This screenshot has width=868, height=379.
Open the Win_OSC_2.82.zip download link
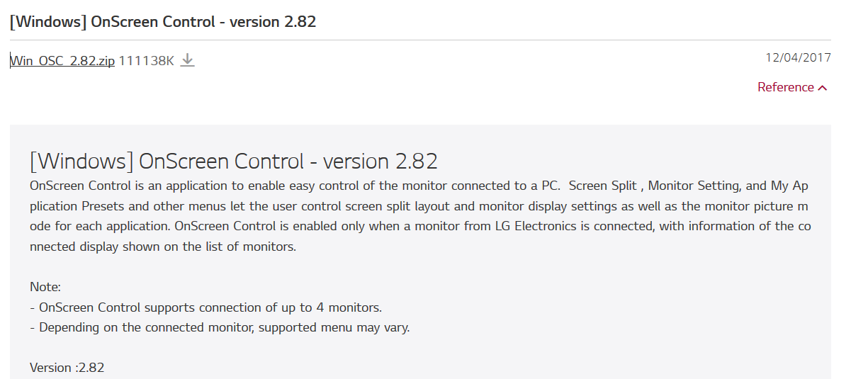click(x=62, y=61)
